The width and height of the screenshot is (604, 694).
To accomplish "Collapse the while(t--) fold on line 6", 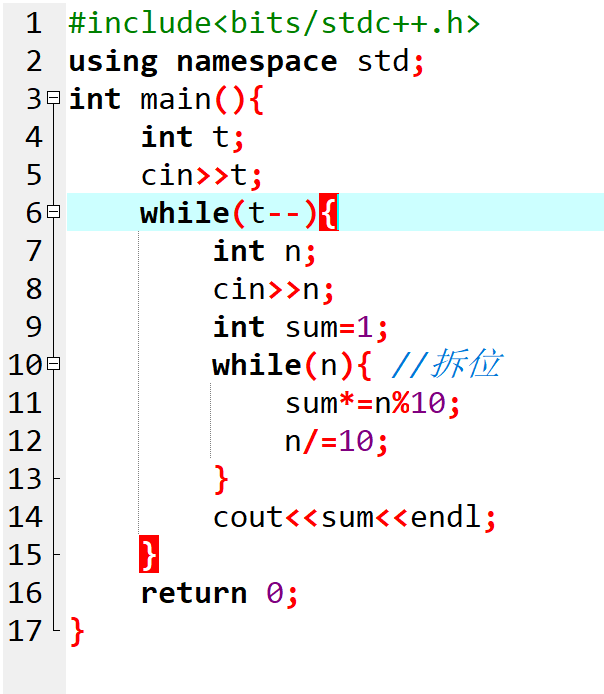I will pyautogui.click(x=54, y=211).
